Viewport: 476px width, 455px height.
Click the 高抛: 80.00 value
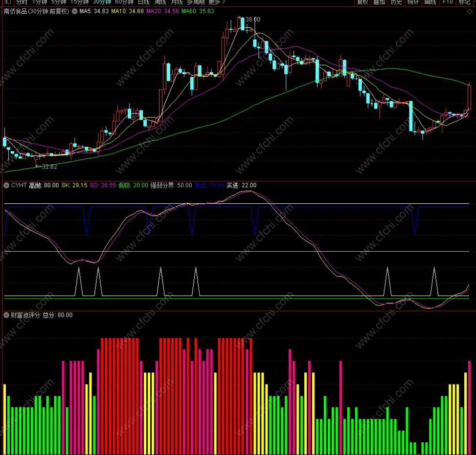point(44,185)
